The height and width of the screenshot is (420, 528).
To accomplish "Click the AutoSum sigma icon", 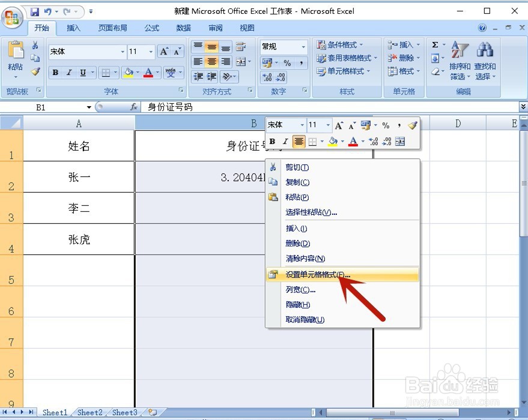I will point(435,45).
